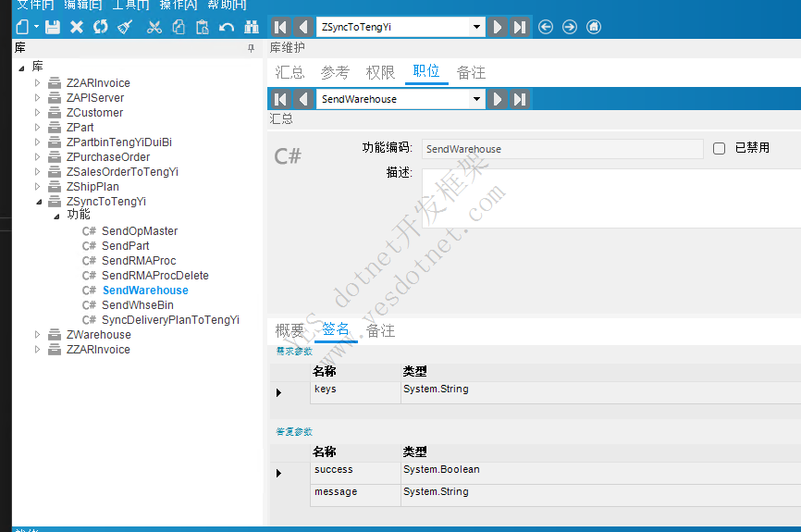Click the 描述 description text field

point(610,198)
